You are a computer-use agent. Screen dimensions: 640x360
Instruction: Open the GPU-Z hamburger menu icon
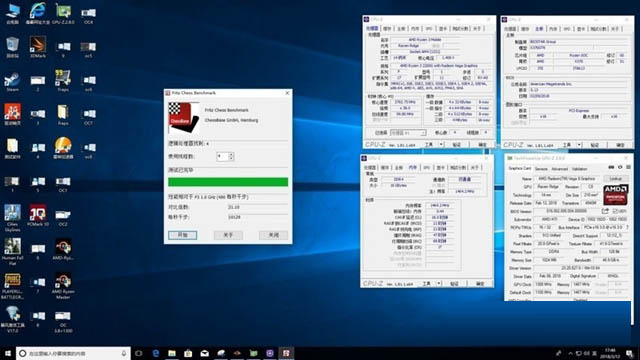pos(629,167)
